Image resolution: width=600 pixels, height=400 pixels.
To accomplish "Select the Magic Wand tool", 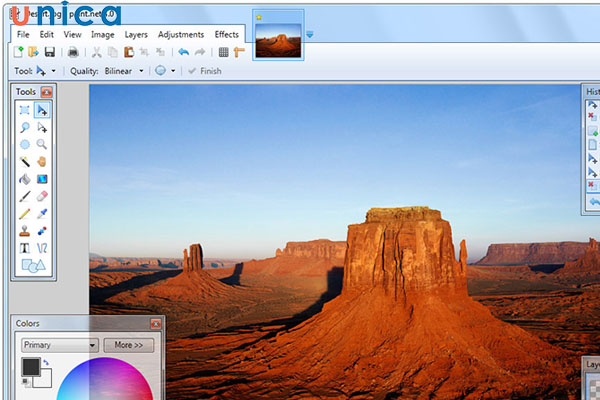I will (x=24, y=162).
